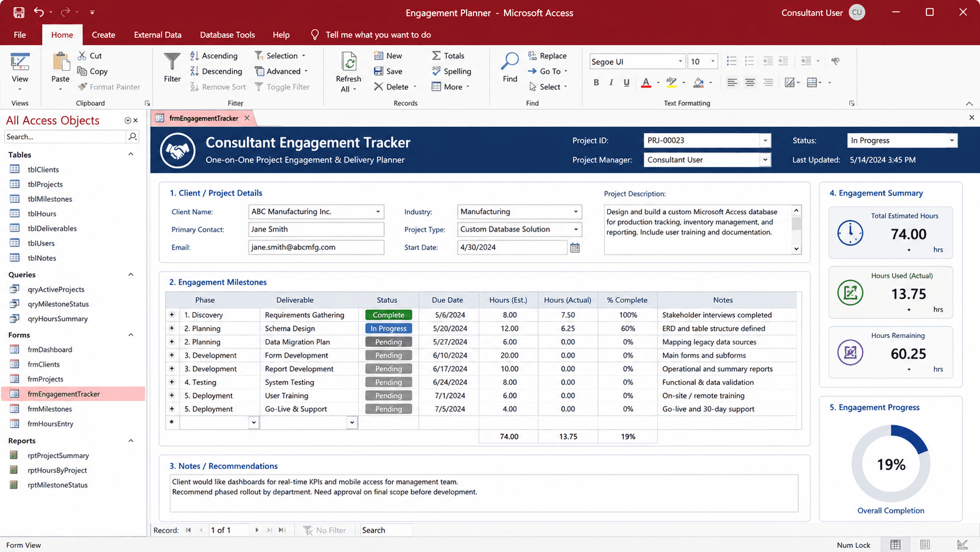Sort records Ascending

click(x=214, y=56)
